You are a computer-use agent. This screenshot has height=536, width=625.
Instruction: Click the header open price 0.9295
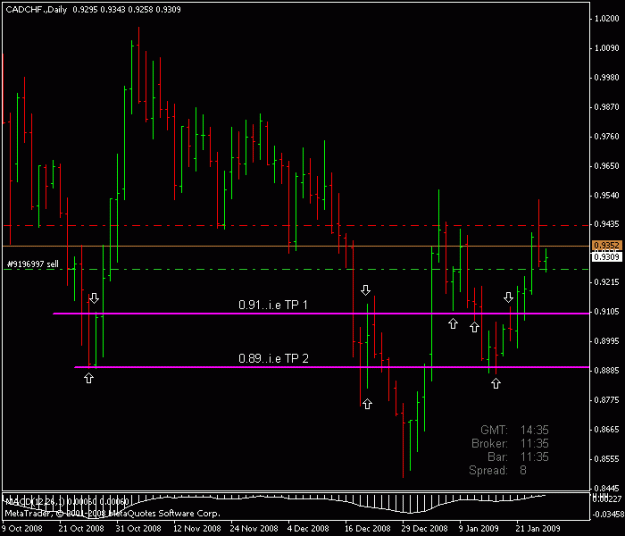(85, 10)
